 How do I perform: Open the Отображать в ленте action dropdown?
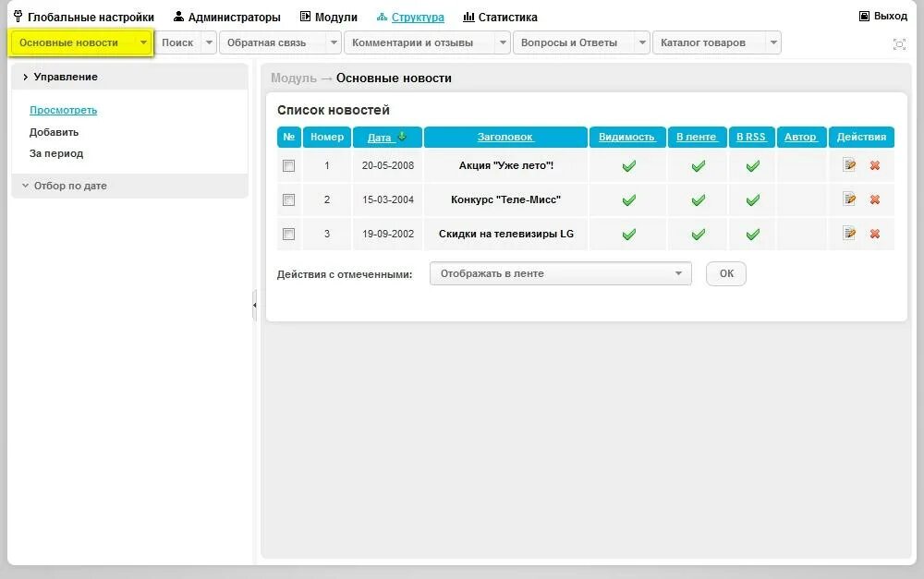(561, 273)
